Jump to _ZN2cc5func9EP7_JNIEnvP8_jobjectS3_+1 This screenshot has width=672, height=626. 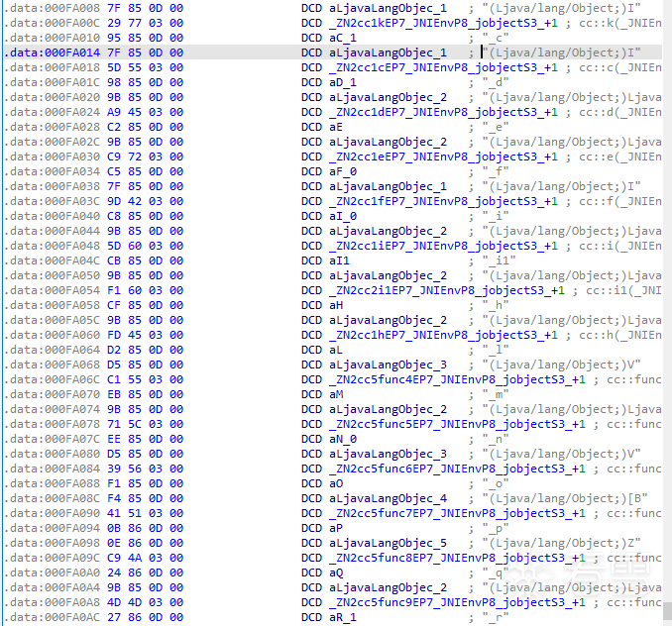(x=457, y=602)
